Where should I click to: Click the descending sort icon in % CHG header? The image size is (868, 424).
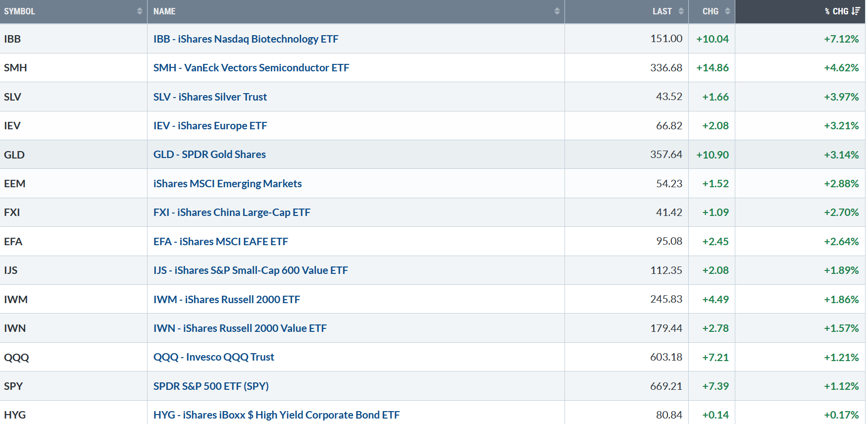click(856, 11)
